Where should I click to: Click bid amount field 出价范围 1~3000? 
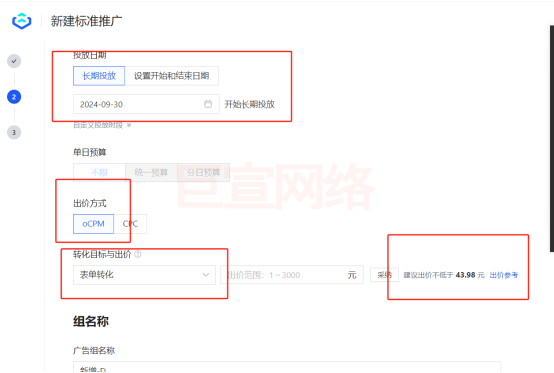click(x=292, y=275)
